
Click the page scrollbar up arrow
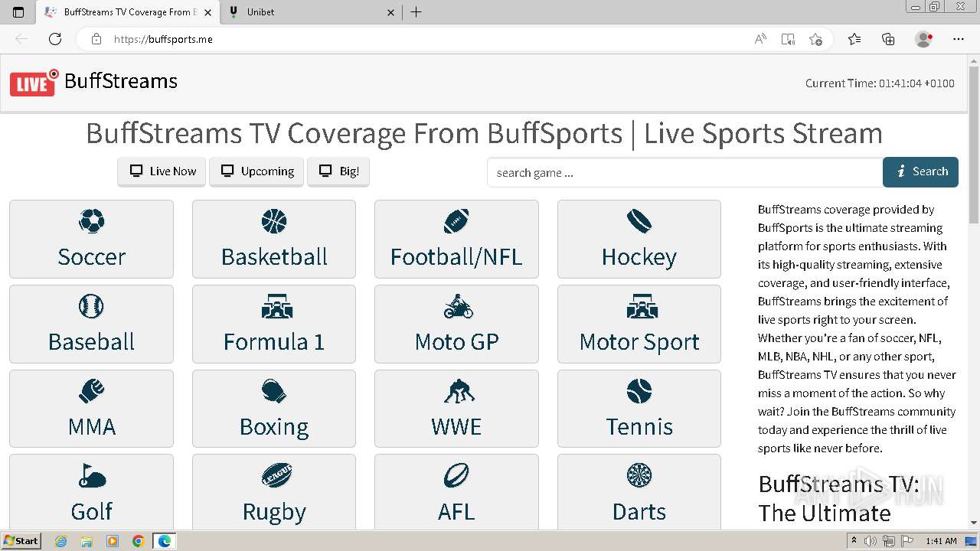[x=974, y=60]
